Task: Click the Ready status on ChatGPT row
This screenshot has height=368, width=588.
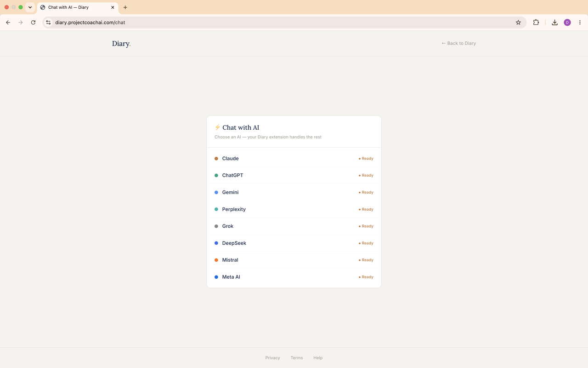Action: tap(366, 175)
